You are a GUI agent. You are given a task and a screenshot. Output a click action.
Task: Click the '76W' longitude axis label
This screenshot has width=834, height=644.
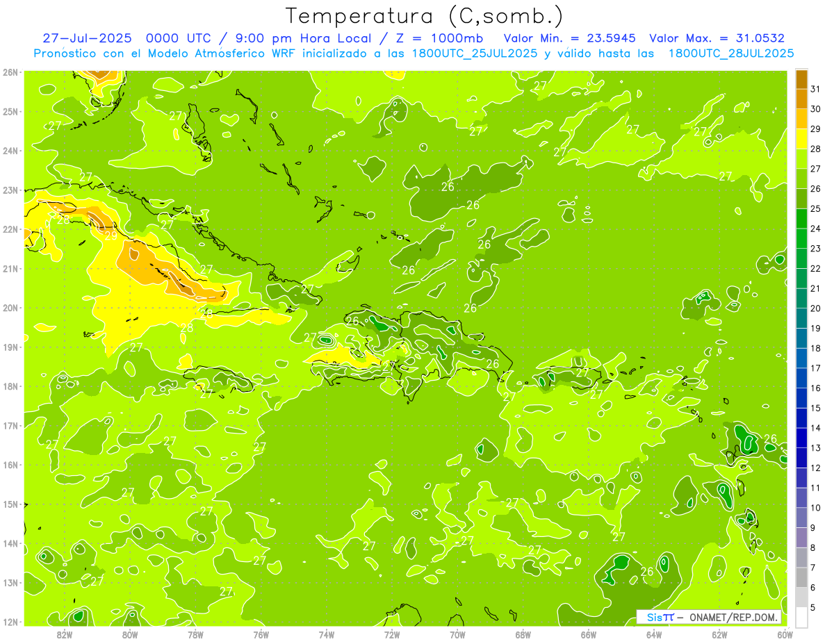tap(261, 634)
